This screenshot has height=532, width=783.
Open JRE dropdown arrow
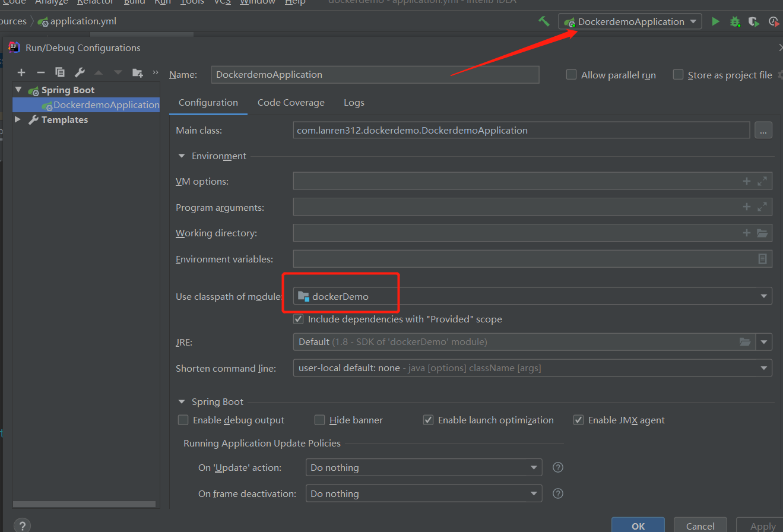pos(764,342)
